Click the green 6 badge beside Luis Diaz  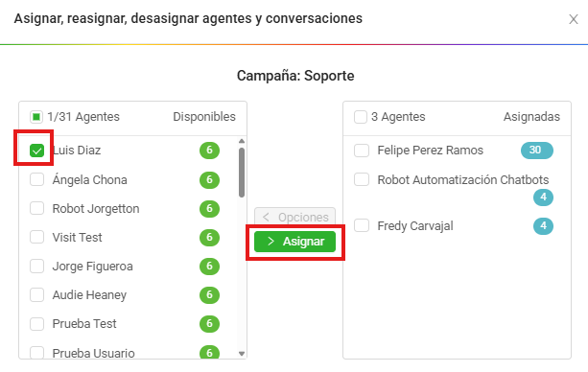[209, 151]
